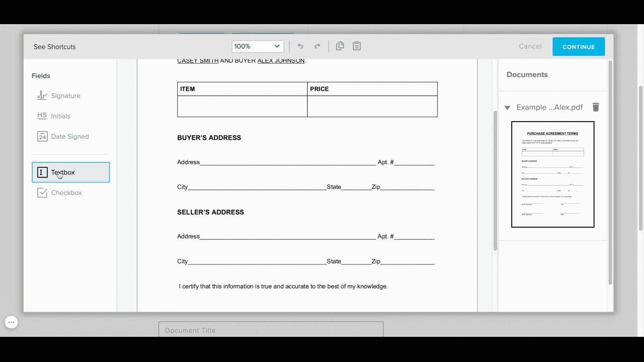Click the Document Title input field
The height and width of the screenshot is (362, 644).
click(x=271, y=330)
